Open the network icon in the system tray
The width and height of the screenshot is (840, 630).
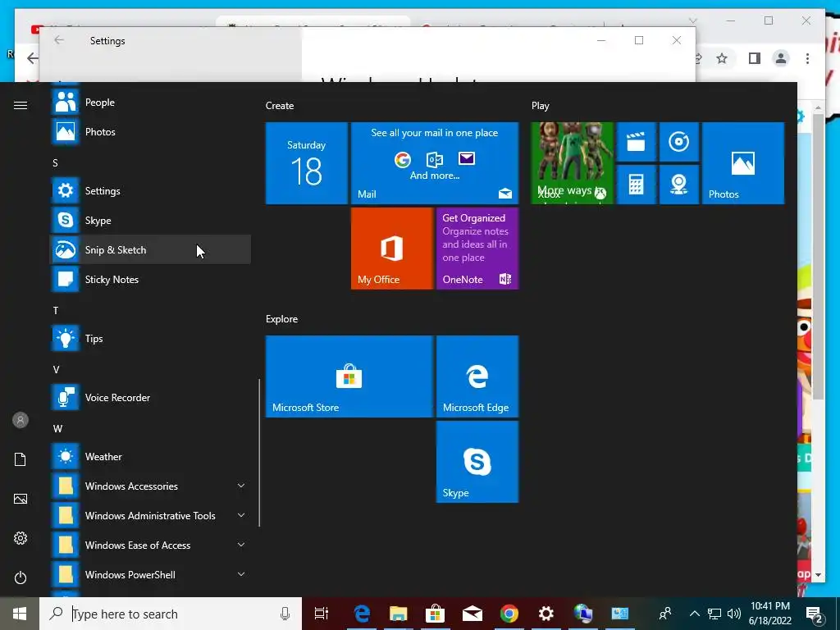[714, 614]
